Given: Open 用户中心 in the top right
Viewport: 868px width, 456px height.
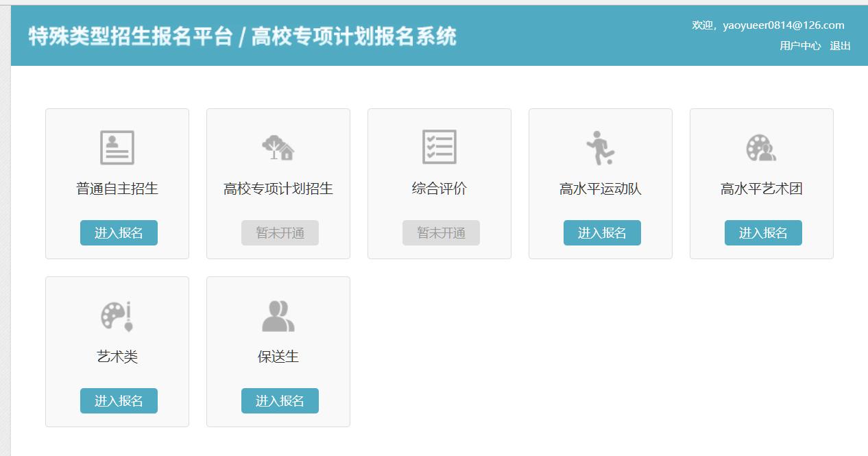Looking at the screenshot, I should click(x=799, y=46).
